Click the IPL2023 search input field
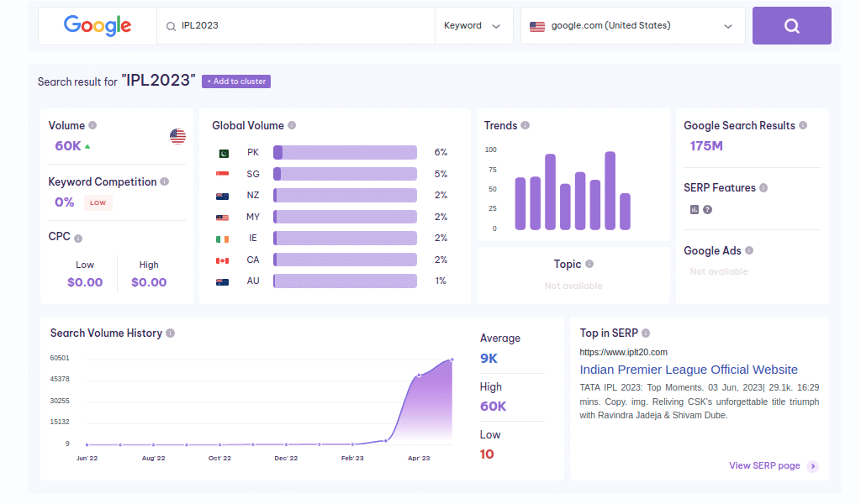This screenshot has height=504, width=861. coord(296,26)
